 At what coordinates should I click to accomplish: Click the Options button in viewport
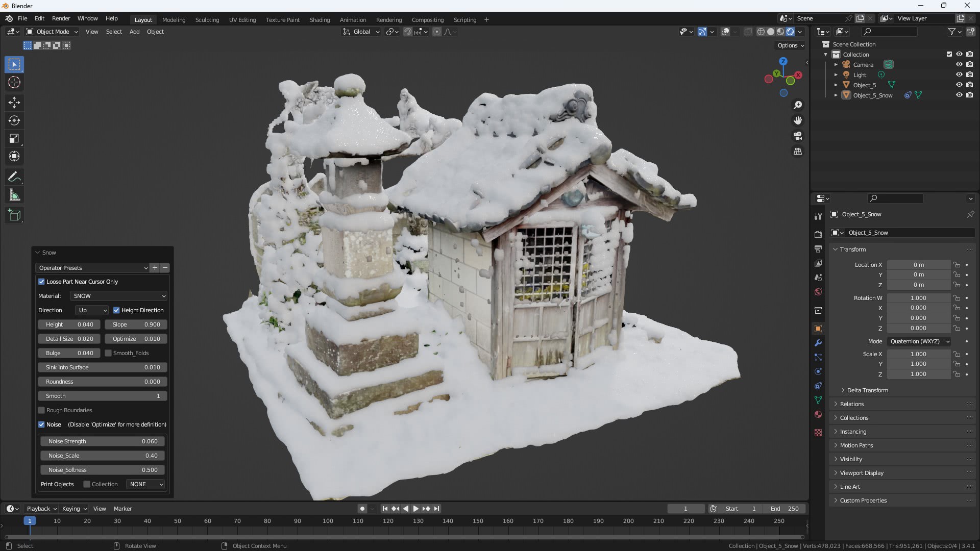click(790, 45)
